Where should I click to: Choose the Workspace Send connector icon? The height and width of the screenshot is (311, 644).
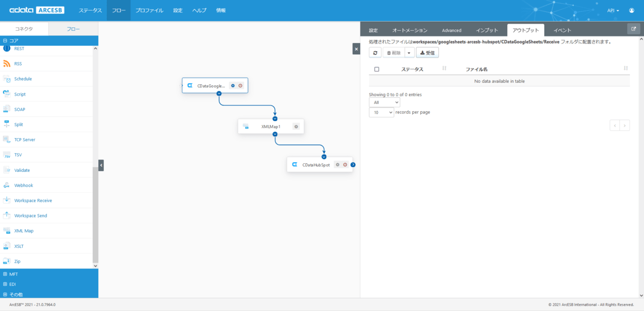[7, 215]
